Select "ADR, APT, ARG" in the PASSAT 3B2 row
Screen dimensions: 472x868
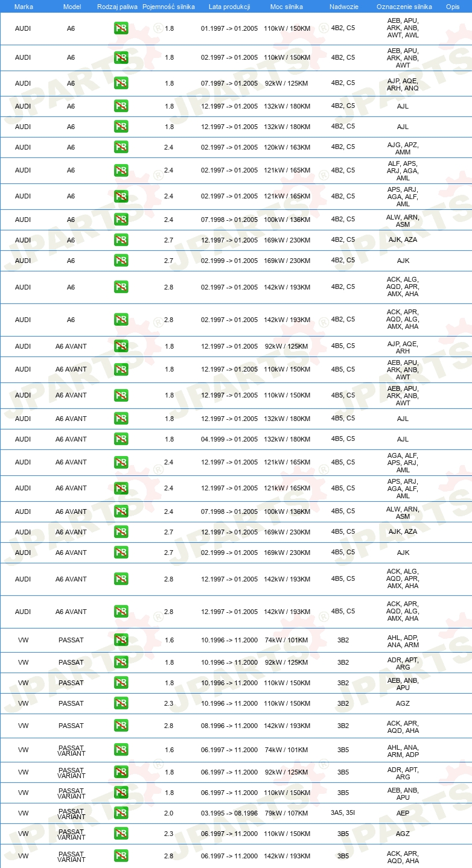tap(403, 664)
